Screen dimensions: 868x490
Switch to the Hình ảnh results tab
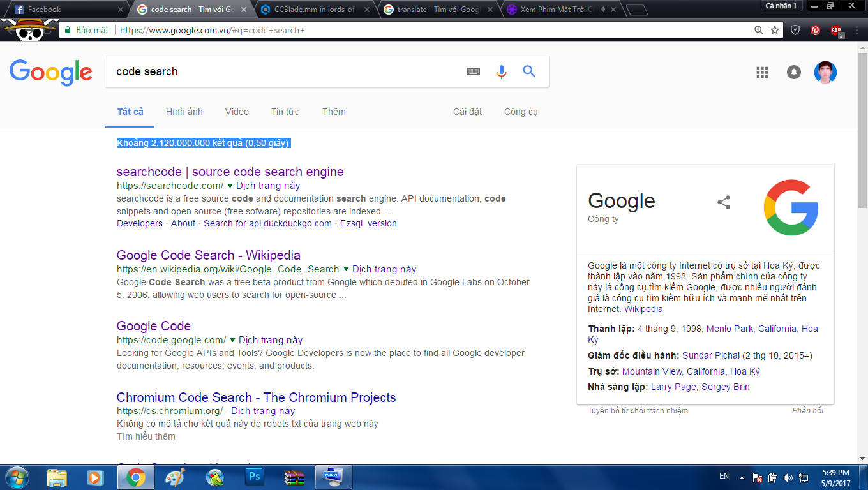click(184, 112)
